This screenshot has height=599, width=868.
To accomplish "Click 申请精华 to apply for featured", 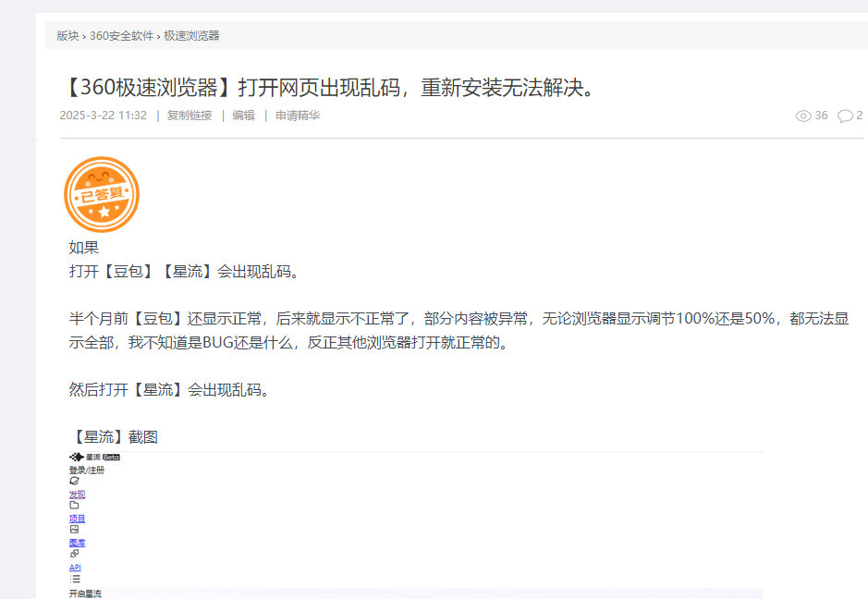I will [298, 116].
